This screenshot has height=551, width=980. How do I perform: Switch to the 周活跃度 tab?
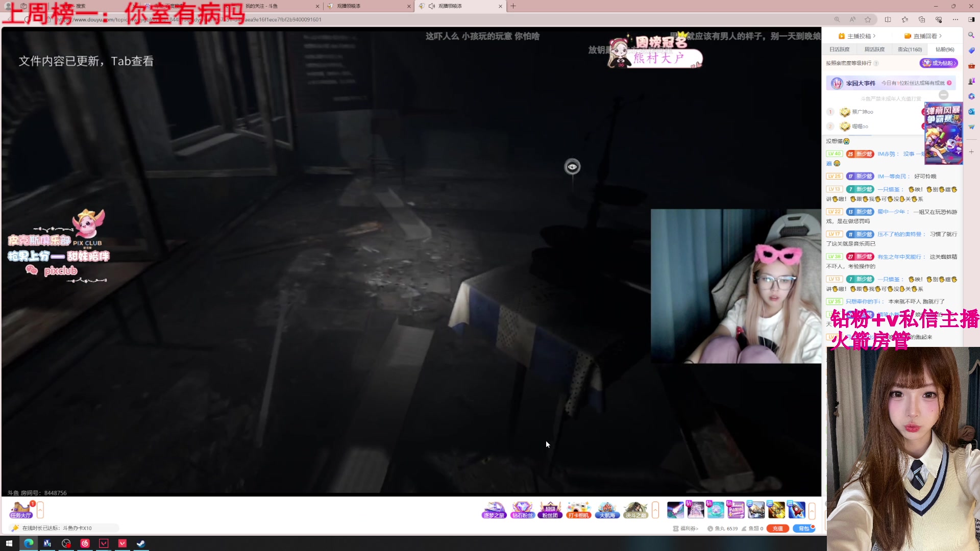[x=874, y=49]
